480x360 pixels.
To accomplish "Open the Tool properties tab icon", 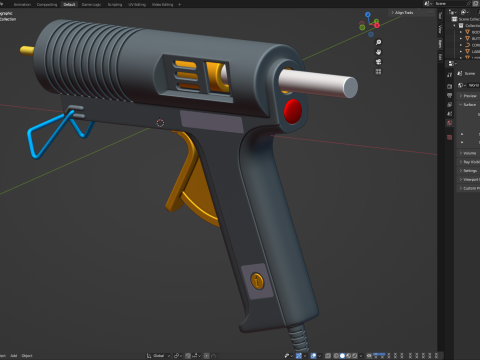I will 449,75.
